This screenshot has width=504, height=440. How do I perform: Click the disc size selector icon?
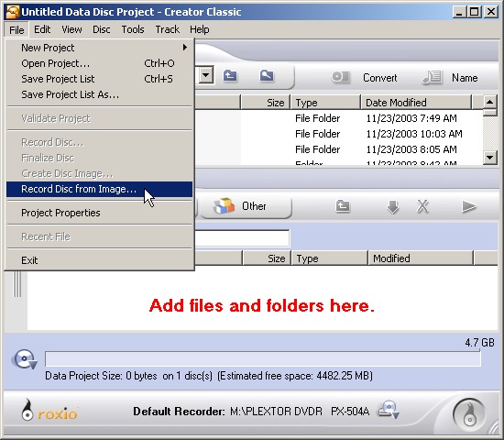24,359
